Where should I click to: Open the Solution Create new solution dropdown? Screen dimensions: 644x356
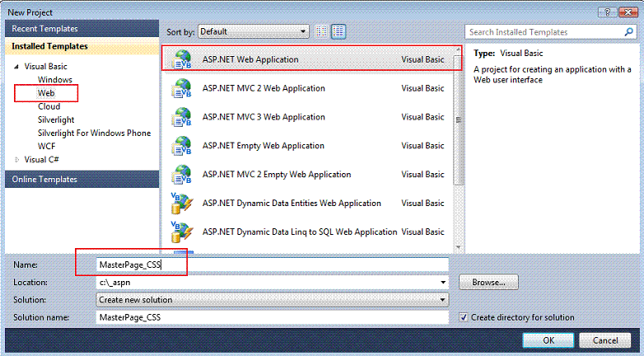tap(272, 300)
